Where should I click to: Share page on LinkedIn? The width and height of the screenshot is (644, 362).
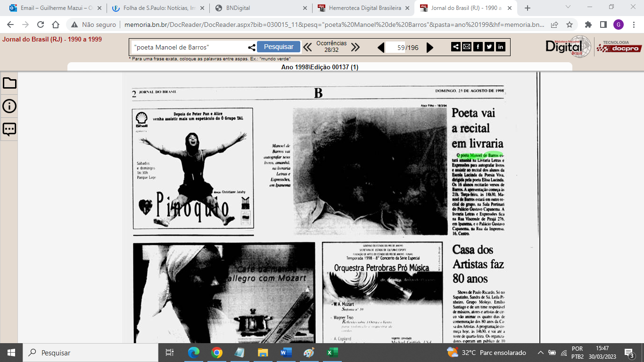point(501,47)
